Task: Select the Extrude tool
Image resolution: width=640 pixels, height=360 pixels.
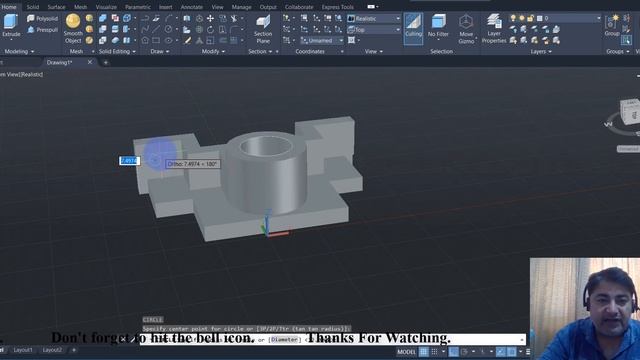Action: (11, 25)
